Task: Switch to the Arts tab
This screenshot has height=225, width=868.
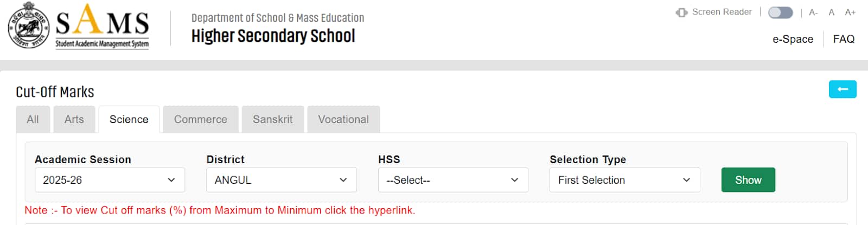Action: click(74, 119)
